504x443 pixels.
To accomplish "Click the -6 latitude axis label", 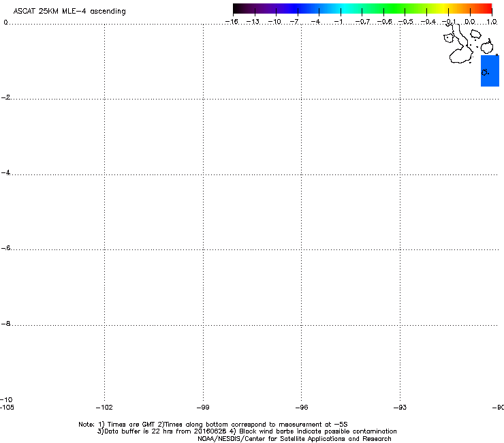I will coord(5,248).
